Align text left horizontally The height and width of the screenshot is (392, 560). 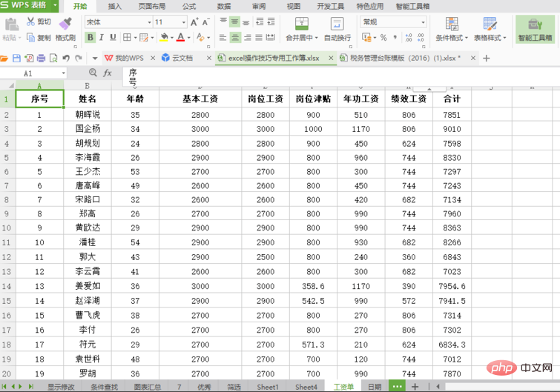point(223,38)
